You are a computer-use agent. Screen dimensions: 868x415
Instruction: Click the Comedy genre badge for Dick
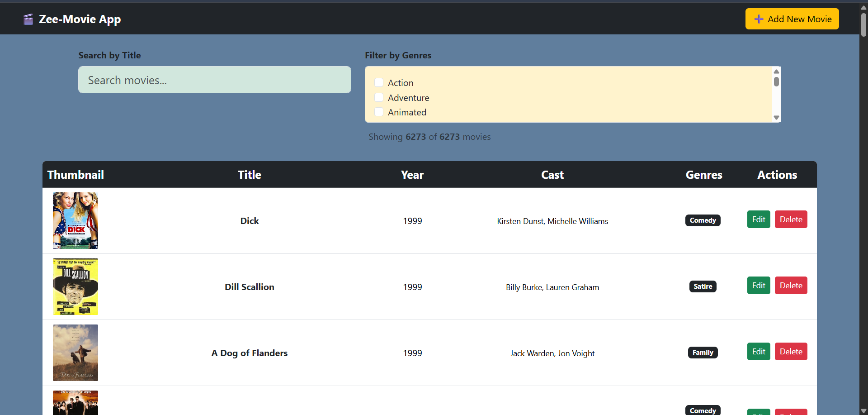703,220
